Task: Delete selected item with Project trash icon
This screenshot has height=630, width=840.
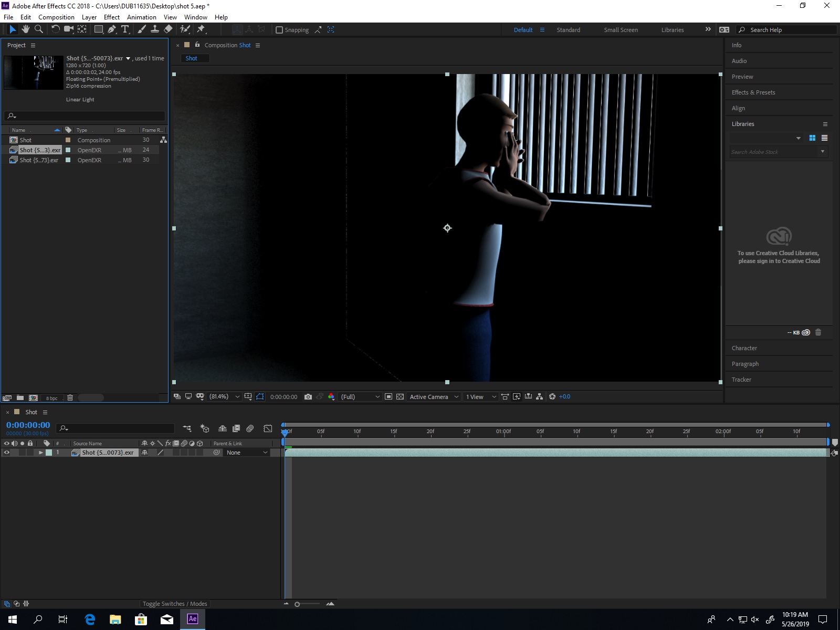Action: tap(70, 398)
